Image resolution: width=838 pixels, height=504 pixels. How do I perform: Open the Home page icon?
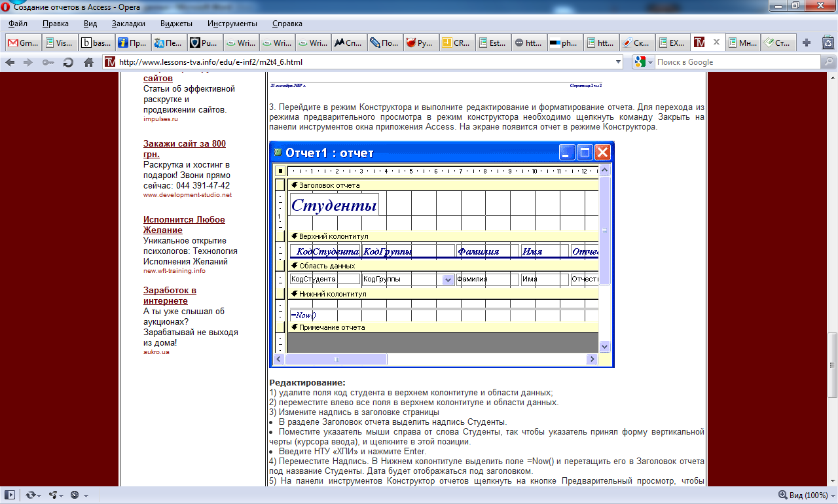[x=88, y=62]
